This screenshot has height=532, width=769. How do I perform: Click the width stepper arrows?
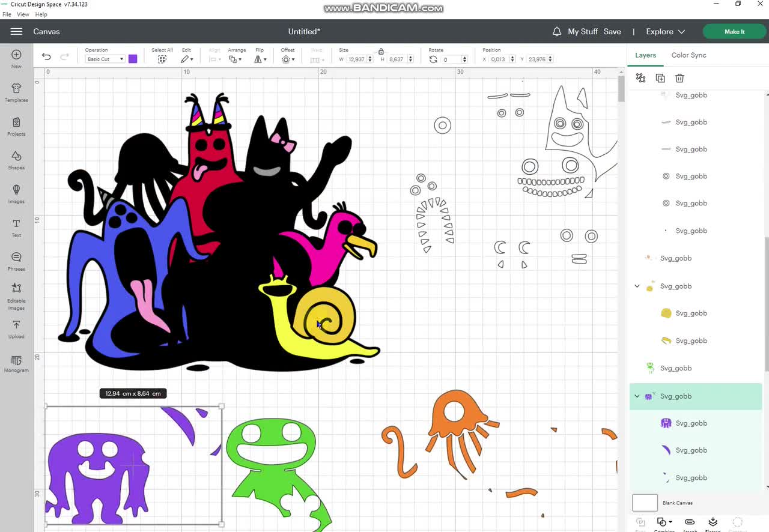click(x=370, y=59)
